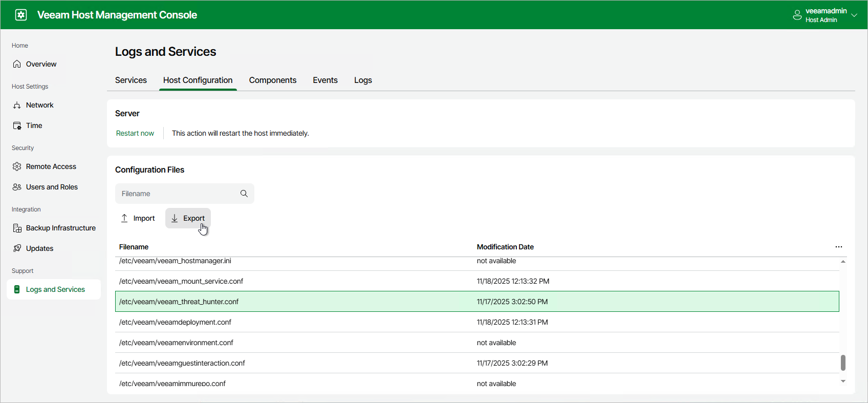Viewport: 868px width, 403px height.
Task: Click the Network sidebar icon
Action: (17, 105)
